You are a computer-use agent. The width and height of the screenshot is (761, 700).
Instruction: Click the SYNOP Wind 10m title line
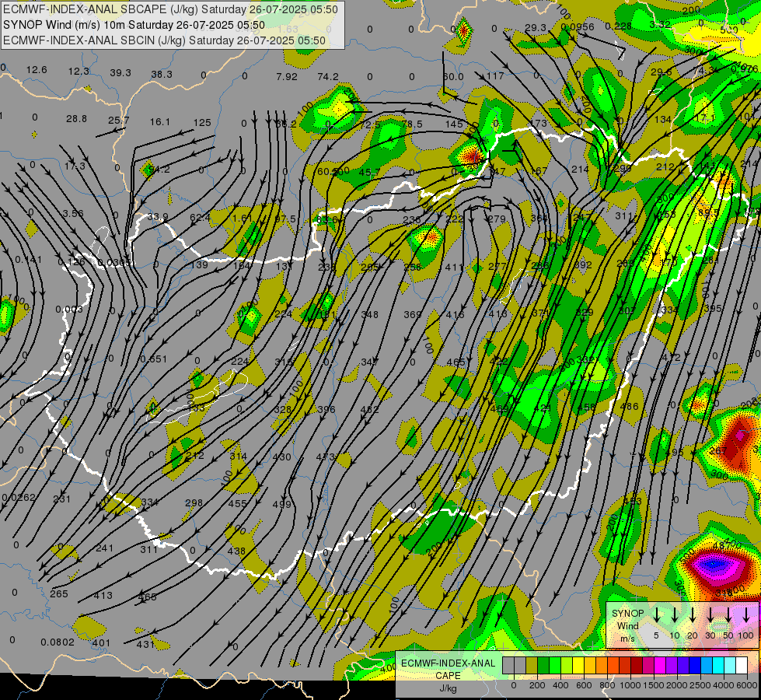134,25
